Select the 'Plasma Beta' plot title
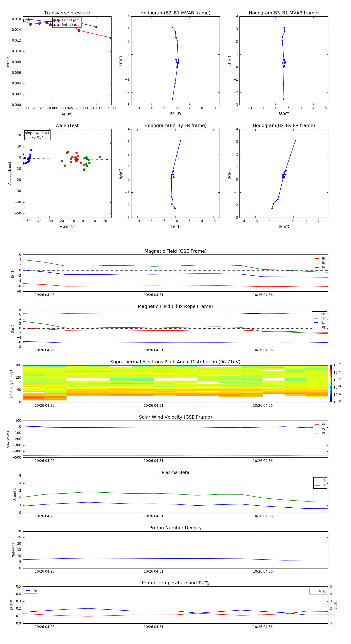351x644 pixels. click(175, 472)
